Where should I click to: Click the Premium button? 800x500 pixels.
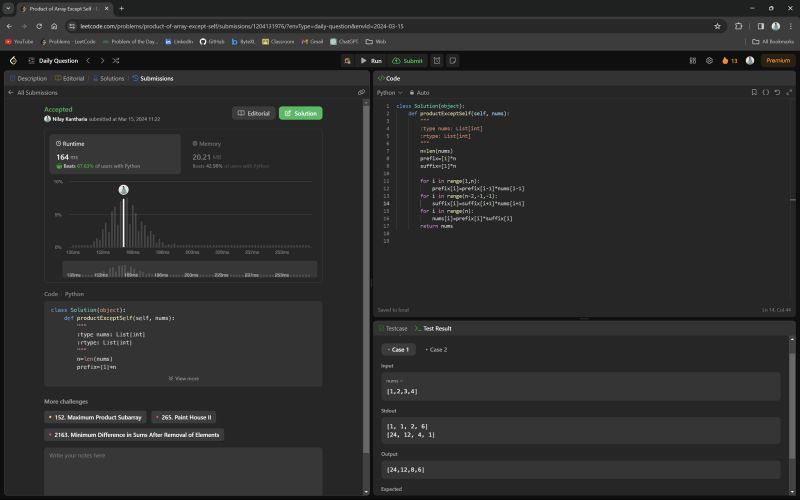click(778, 61)
